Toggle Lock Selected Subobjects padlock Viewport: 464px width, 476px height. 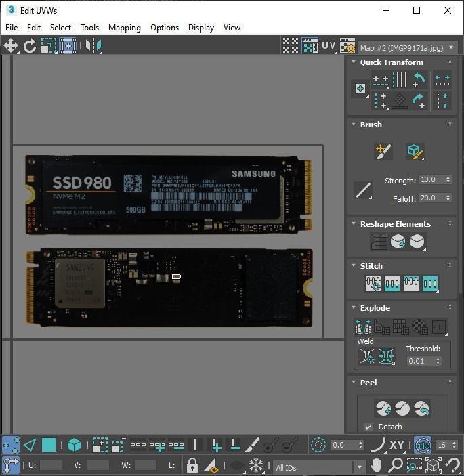tap(192, 465)
